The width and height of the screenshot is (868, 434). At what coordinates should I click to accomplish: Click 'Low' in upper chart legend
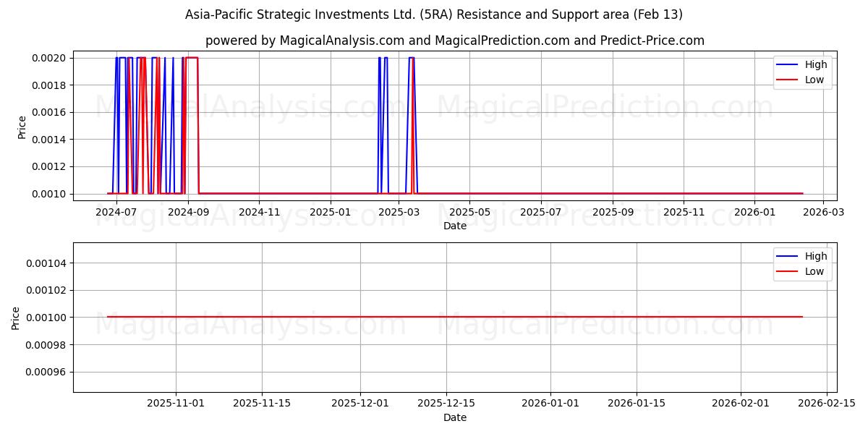click(x=814, y=80)
